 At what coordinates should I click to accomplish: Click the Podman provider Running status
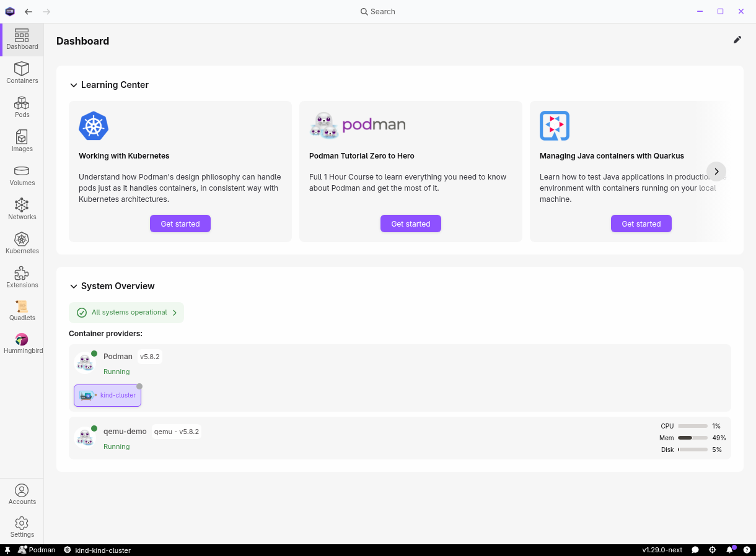tap(116, 371)
